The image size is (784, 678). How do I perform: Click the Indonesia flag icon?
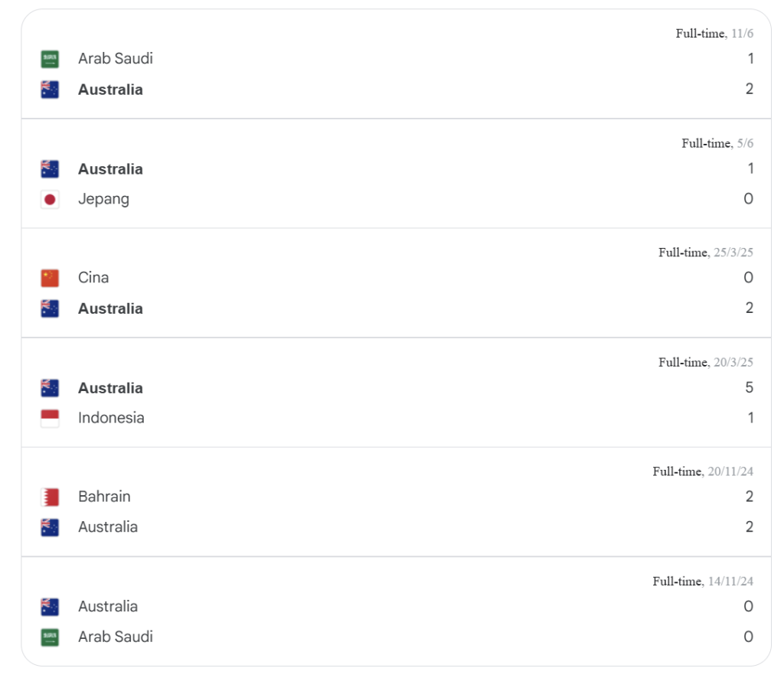[x=50, y=418]
